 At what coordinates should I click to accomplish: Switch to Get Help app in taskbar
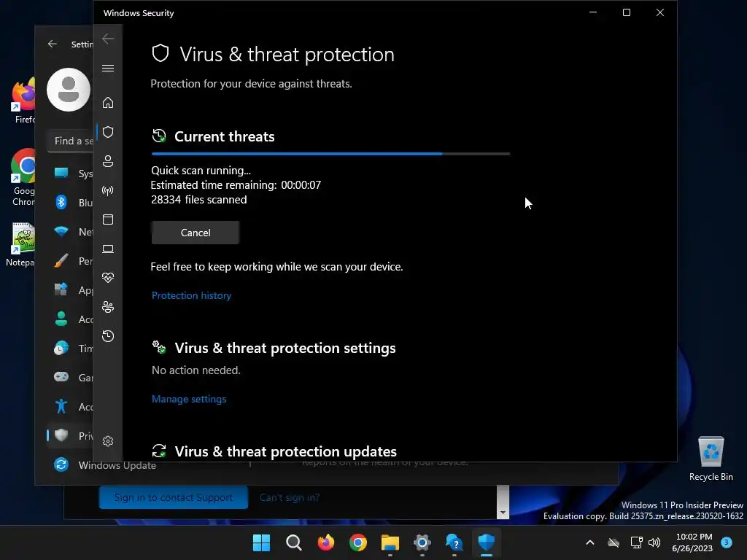tap(454, 542)
